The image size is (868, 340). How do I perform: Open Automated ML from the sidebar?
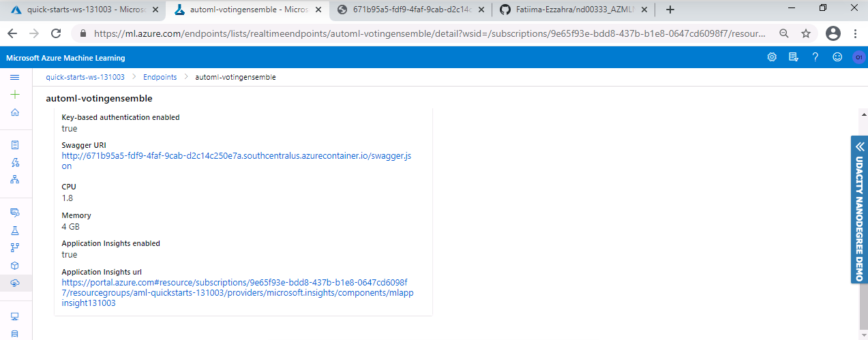pyautogui.click(x=15, y=162)
